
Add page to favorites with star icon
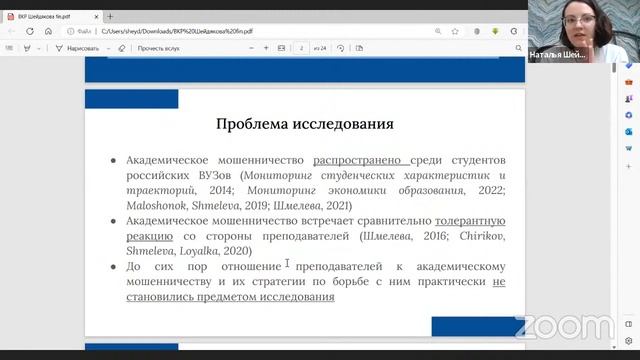[455, 31]
